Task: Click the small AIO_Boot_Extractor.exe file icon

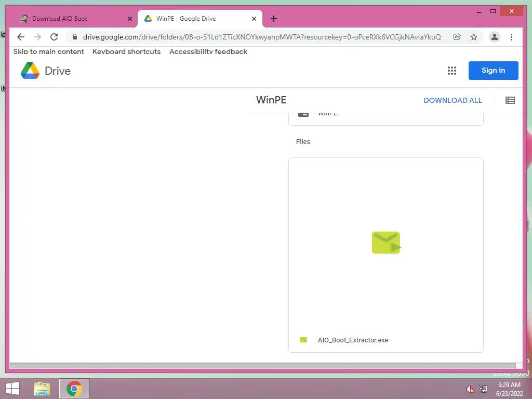Action: [303, 340]
